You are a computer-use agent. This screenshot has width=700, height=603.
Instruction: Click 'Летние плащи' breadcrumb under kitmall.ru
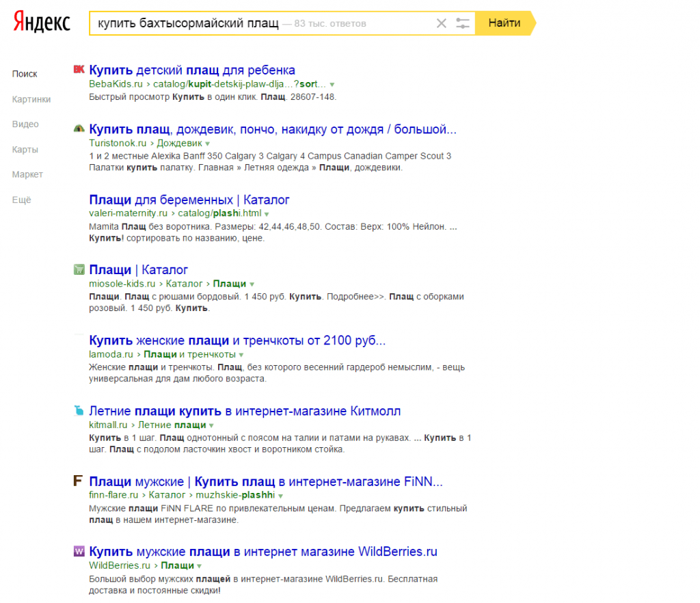click(172, 425)
